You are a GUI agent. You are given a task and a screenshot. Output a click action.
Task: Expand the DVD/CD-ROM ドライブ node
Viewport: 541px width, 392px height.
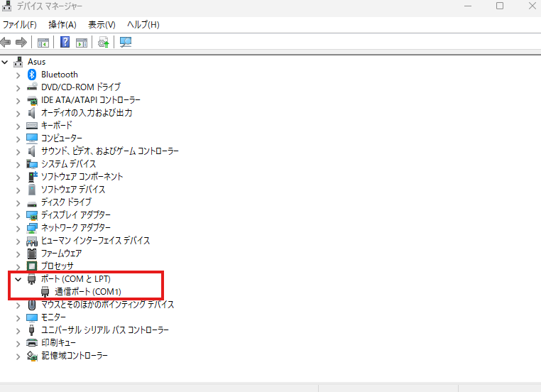(x=18, y=87)
